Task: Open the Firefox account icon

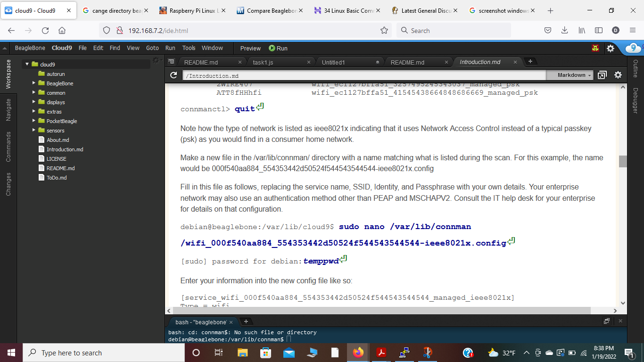Action: pos(615,30)
